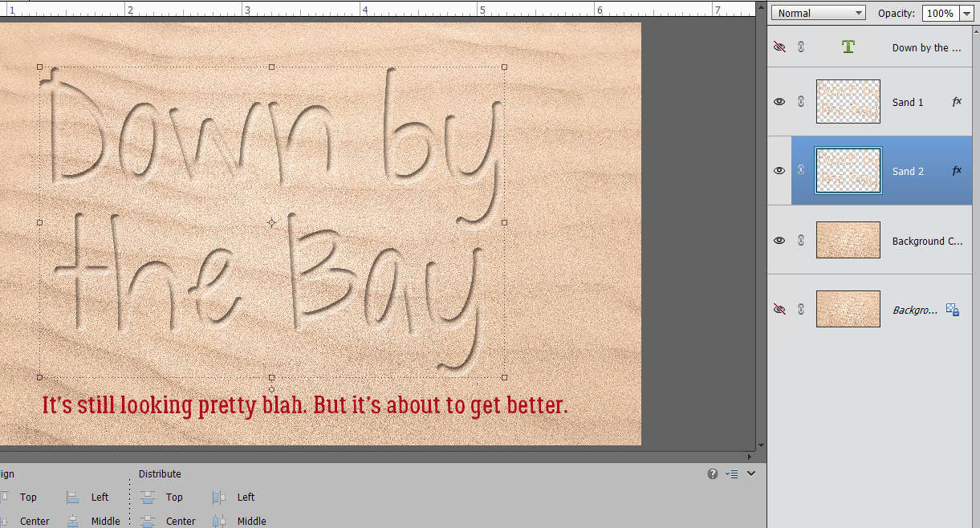Click the canvas vertical scrollbar down arrow
This screenshot has width=980, height=528.
pyautogui.click(x=761, y=445)
